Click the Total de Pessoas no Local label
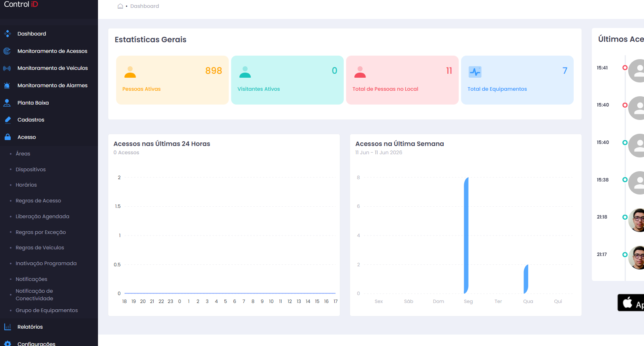The width and height of the screenshot is (644, 346). coord(385,89)
